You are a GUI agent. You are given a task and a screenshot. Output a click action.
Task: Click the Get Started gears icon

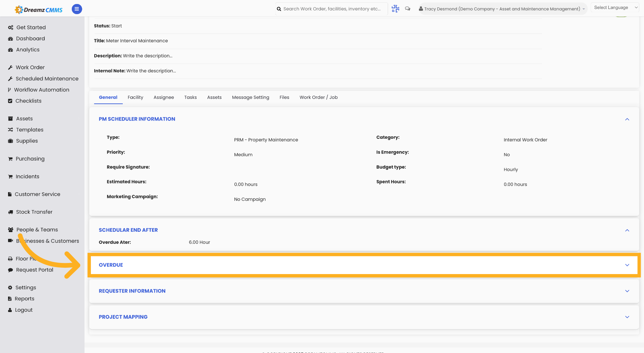coord(11,28)
